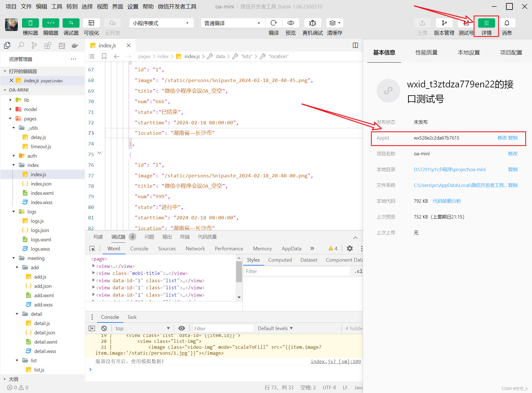Copy the local directory path (复制)
Image resolution: width=532 pixels, height=393 pixels.
(x=513, y=169)
